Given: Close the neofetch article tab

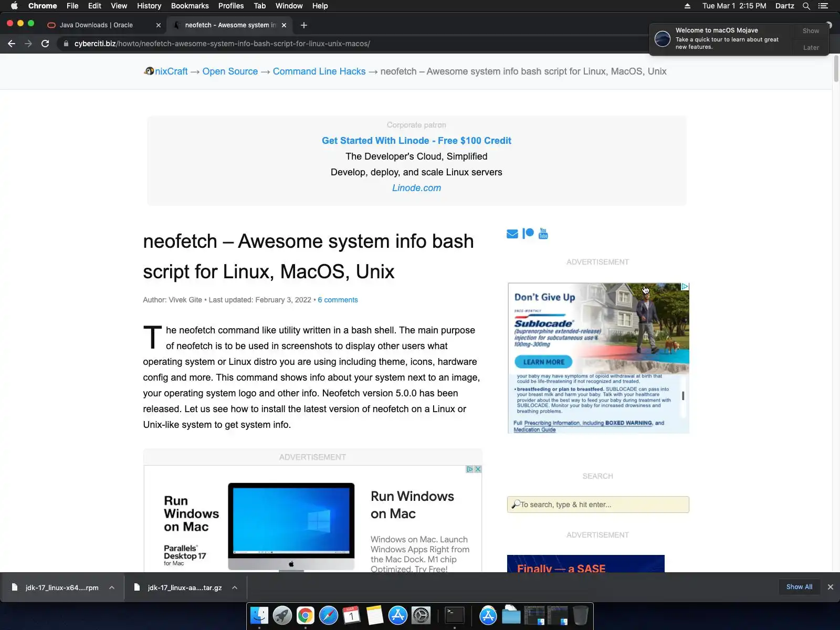Looking at the screenshot, I should (284, 25).
